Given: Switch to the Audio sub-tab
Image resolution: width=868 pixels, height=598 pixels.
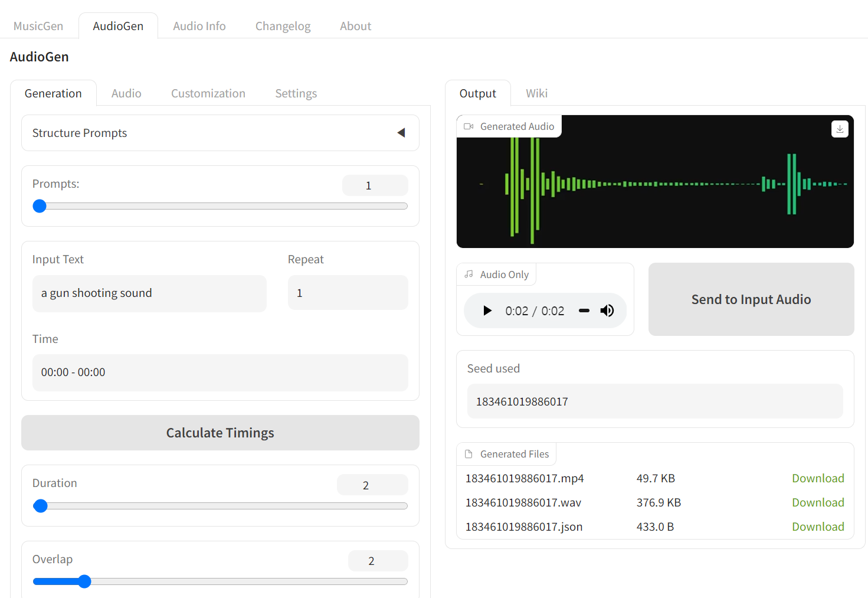Looking at the screenshot, I should (126, 93).
